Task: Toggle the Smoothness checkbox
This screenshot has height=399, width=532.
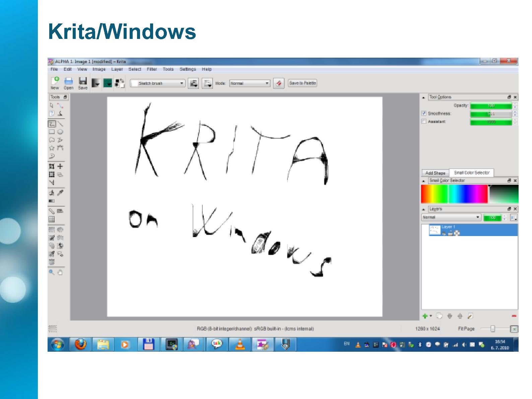Action: pos(424,113)
